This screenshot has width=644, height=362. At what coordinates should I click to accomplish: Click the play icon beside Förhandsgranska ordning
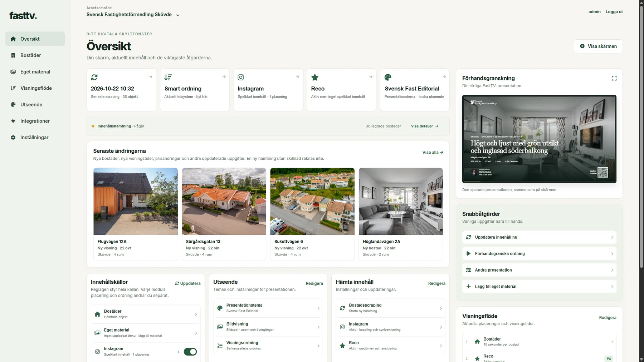[468, 254]
